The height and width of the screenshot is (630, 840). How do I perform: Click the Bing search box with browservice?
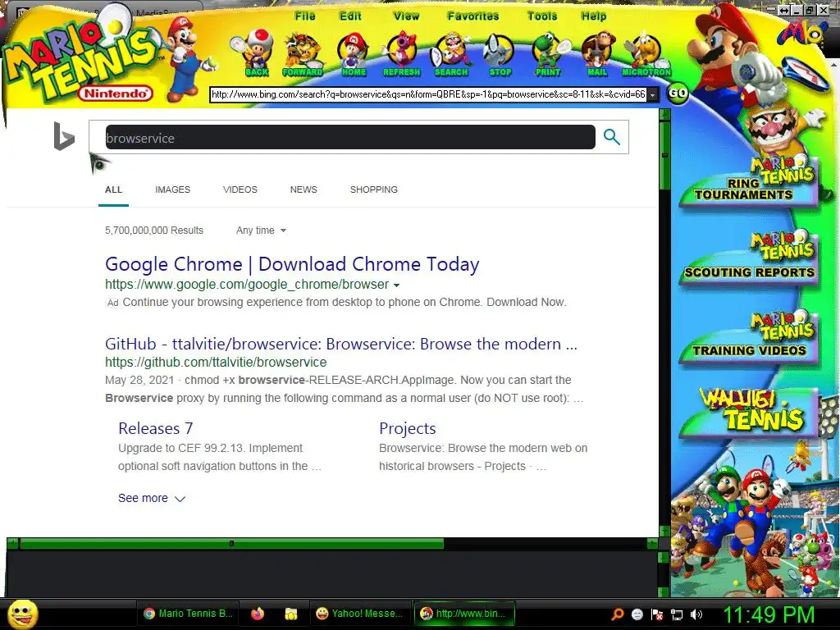[350, 138]
